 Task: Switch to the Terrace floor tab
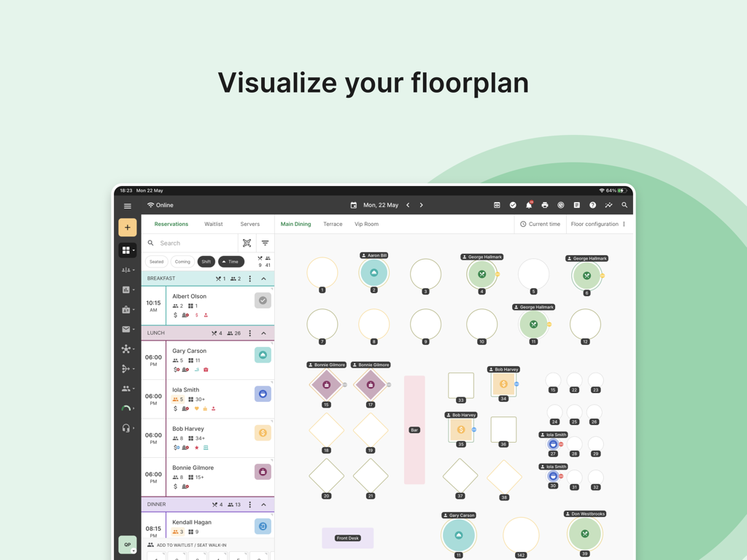click(333, 225)
